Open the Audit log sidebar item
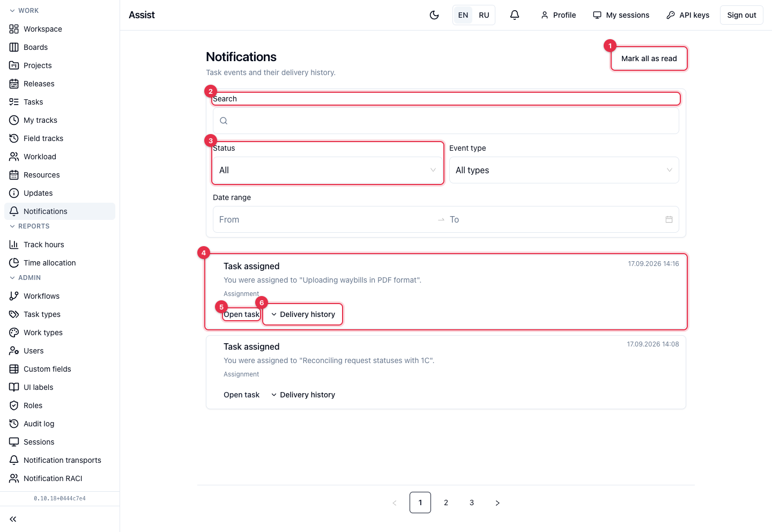The width and height of the screenshot is (772, 532). pos(60,424)
